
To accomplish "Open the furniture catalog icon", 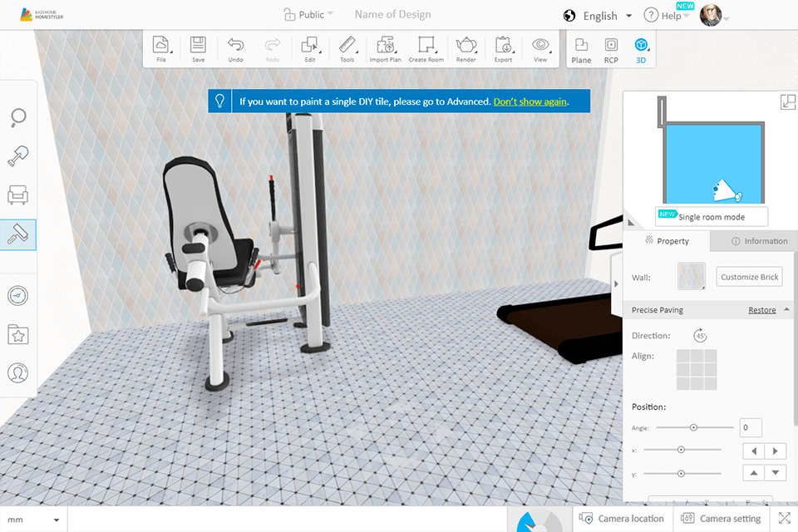I will pos(17,195).
